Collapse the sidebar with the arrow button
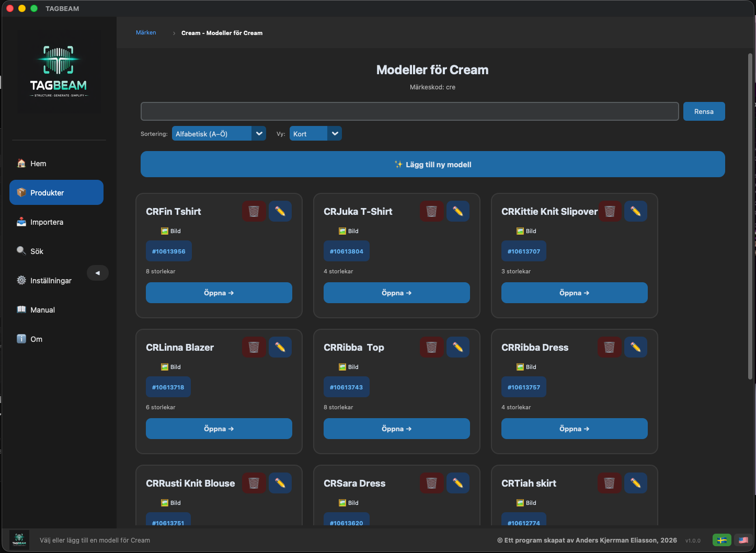The height and width of the screenshot is (553, 756). [x=98, y=273]
